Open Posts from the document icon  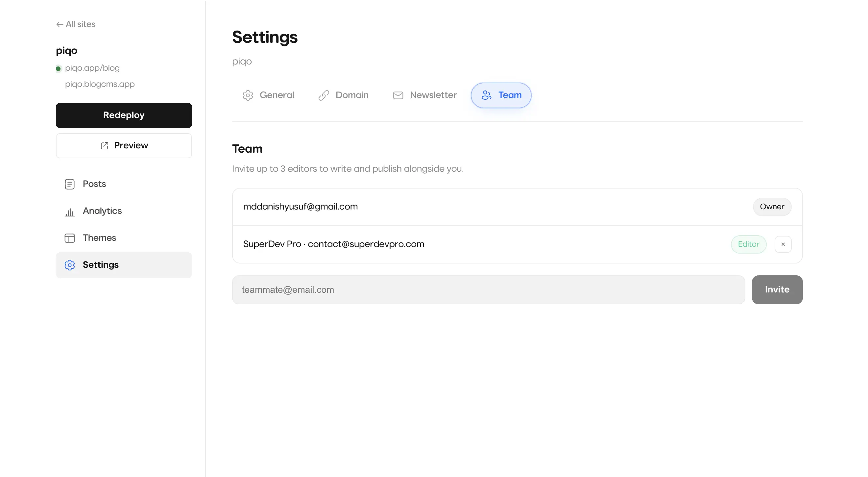click(x=69, y=184)
